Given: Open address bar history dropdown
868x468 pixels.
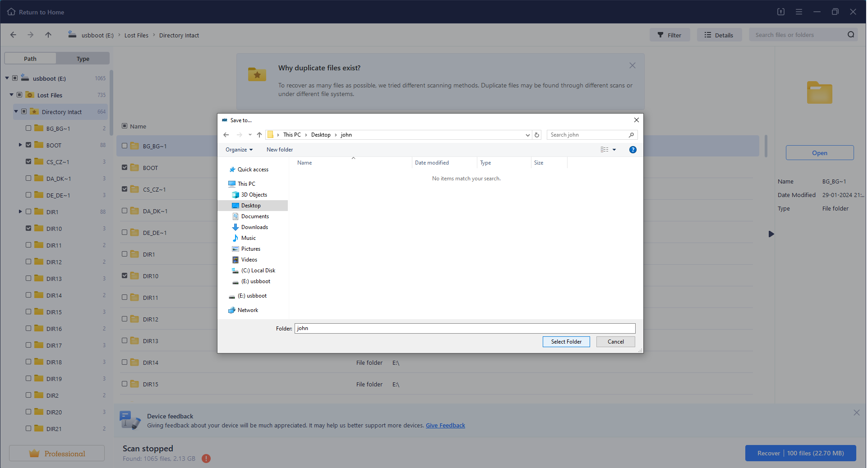Looking at the screenshot, I should point(527,135).
